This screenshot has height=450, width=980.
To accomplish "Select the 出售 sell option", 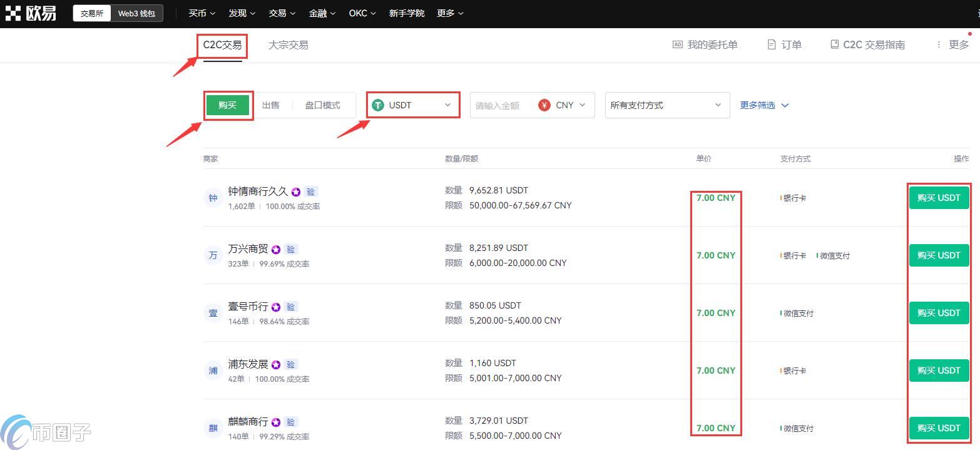I will (x=270, y=105).
